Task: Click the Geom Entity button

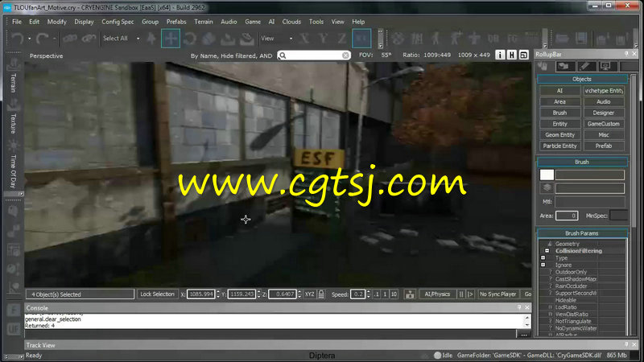Action: click(559, 135)
